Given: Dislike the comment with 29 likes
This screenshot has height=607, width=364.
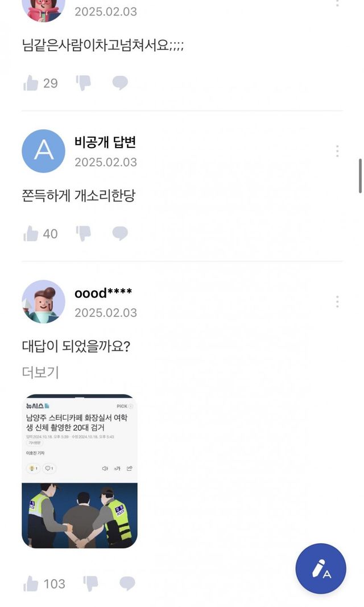Looking at the screenshot, I should click(84, 83).
